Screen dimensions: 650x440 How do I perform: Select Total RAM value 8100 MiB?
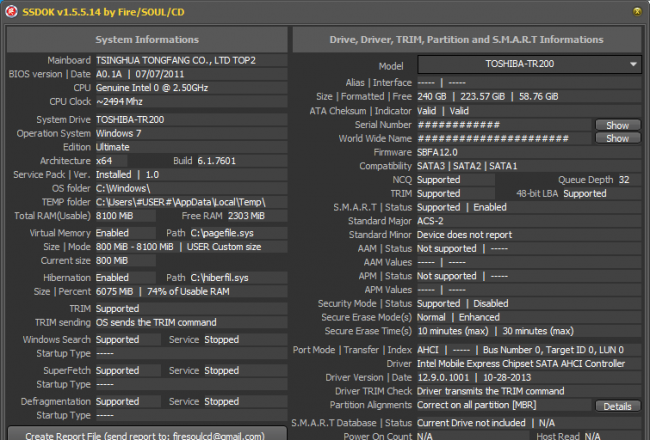click(114, 216)
